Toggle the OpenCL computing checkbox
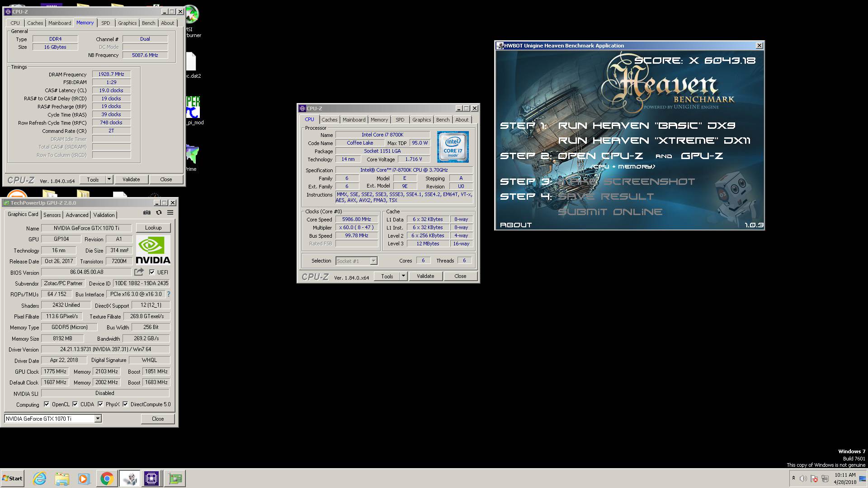The image size is (868, 488). point(46,404)
